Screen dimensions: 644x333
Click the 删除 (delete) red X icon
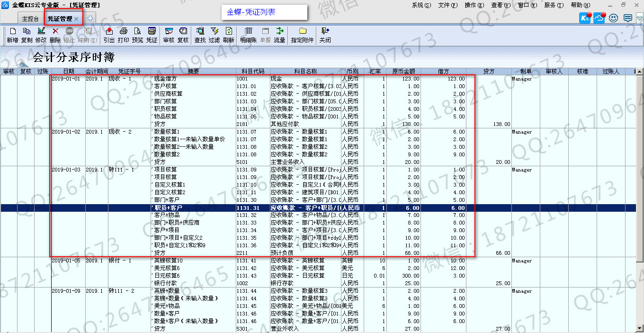(x=55, y=31)
